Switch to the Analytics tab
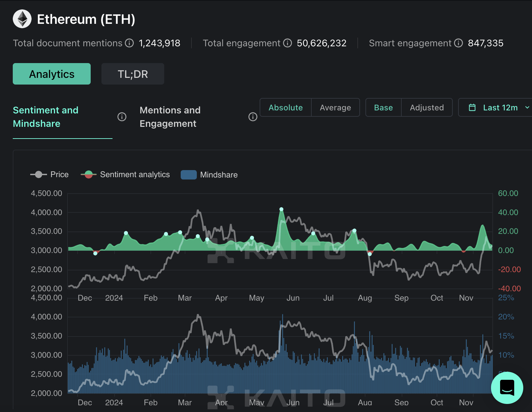Image resolution: width=532 pixels, height=412 pixels. pyautogui.click(x=52, y=74)
